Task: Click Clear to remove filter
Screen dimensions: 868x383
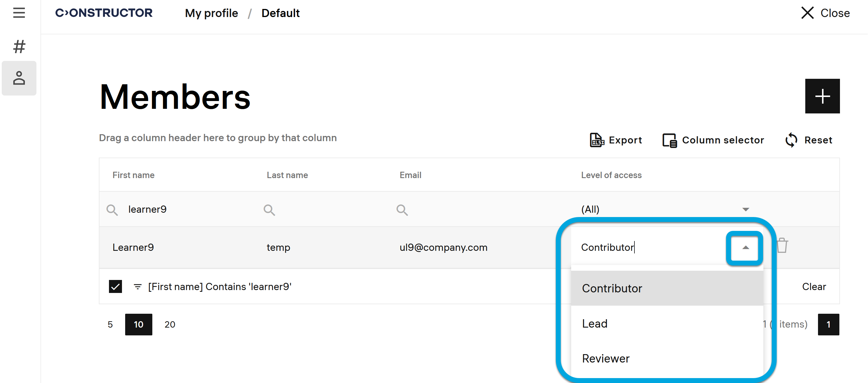Action: click(813, 286)
